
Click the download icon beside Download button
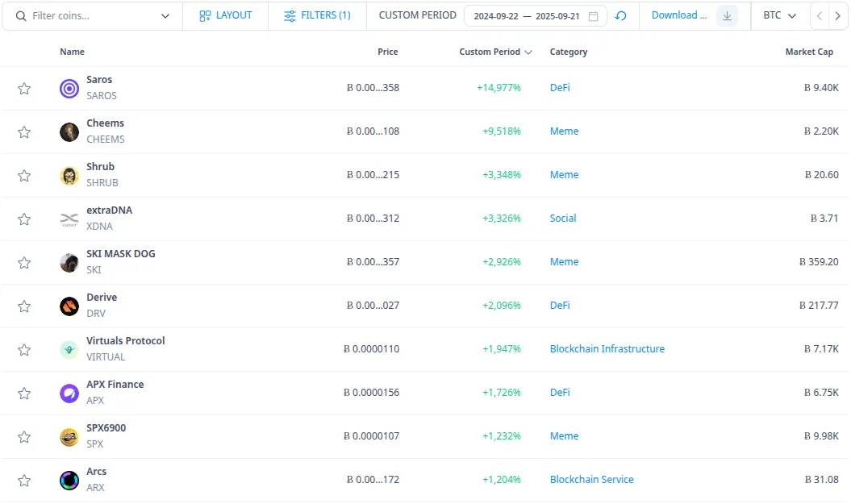(725, 15)
